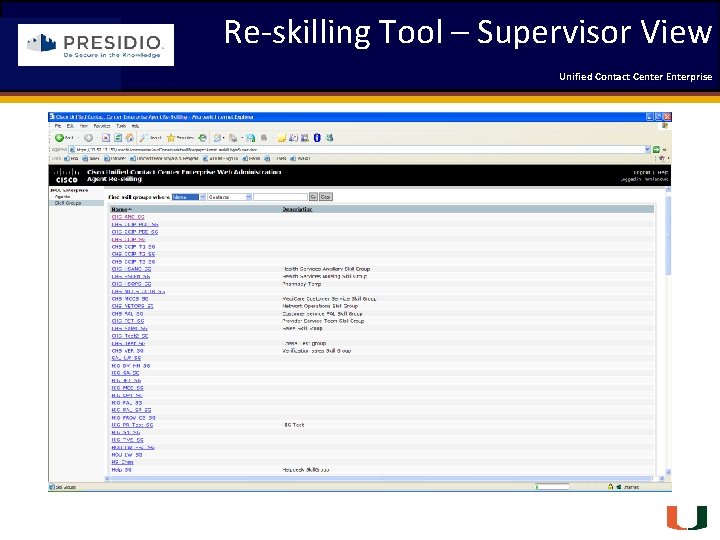This screenshot has height=540, width=720.
Task: Open the Contains condition dropdown
Action: coord(229,197)
